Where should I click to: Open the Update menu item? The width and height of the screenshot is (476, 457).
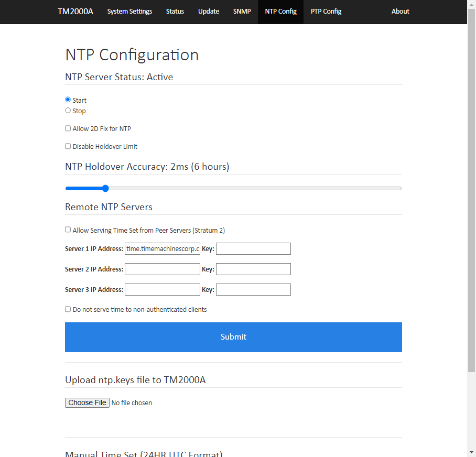(x=209, y=12)
